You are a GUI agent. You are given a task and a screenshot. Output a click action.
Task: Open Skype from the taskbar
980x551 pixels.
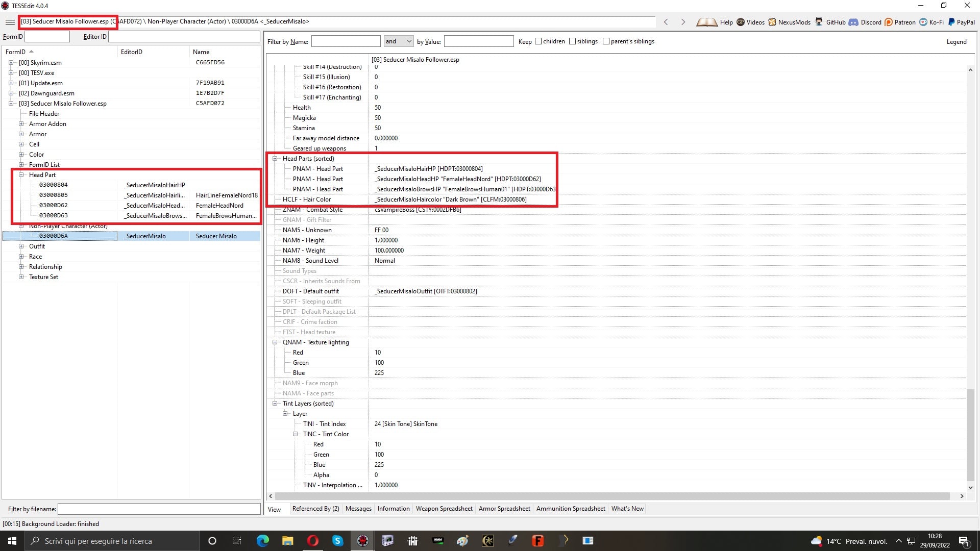(x=337, y=541)
